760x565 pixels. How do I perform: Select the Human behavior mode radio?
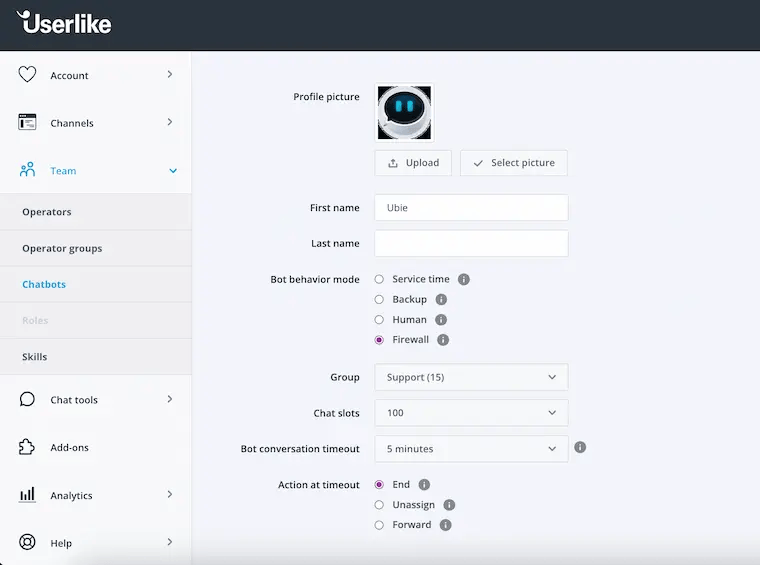[379, 320]
